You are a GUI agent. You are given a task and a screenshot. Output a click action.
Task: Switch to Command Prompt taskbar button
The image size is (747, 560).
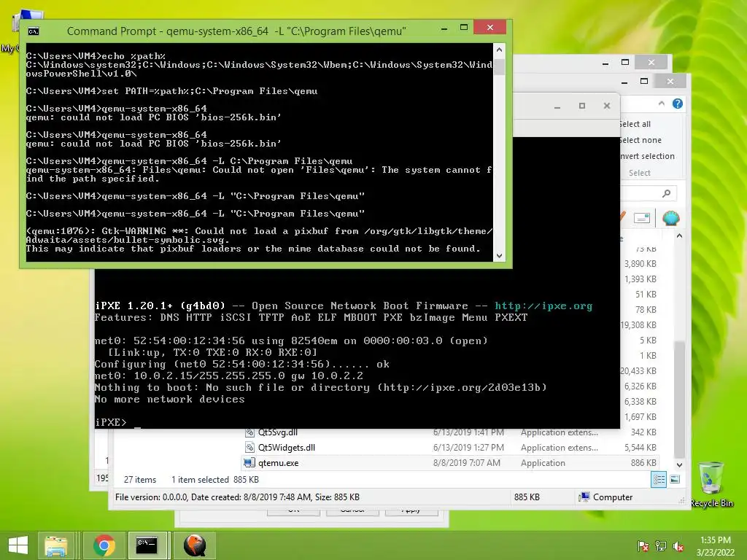click(x=147, y=545)
